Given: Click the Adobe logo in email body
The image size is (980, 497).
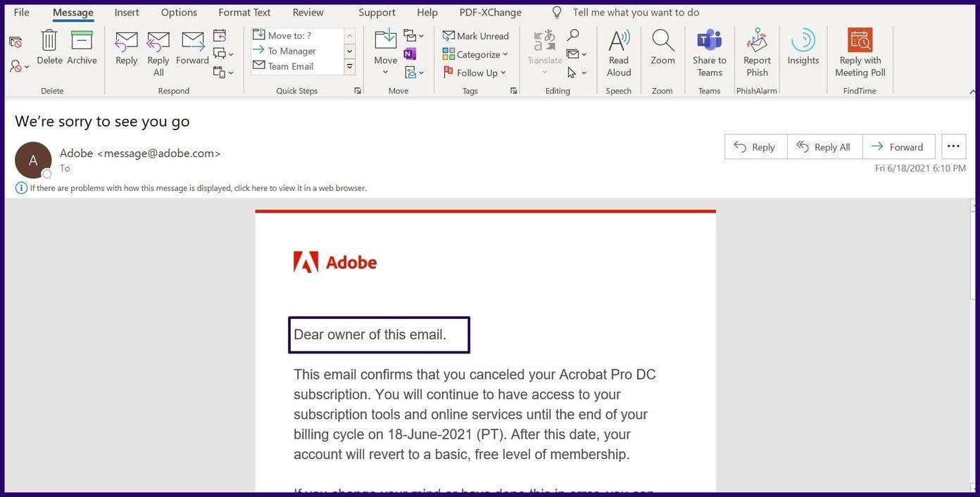Looking at the screenshot, I should coord(335,262).
